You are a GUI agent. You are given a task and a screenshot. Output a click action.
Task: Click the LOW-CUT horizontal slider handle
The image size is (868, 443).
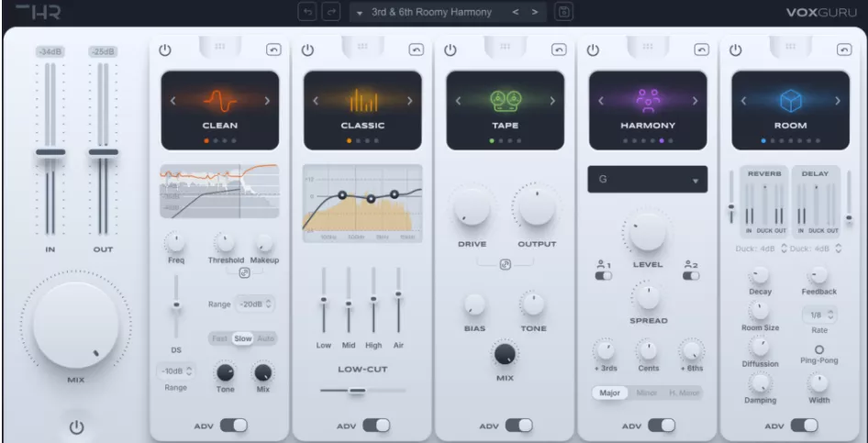coord(357,391)
